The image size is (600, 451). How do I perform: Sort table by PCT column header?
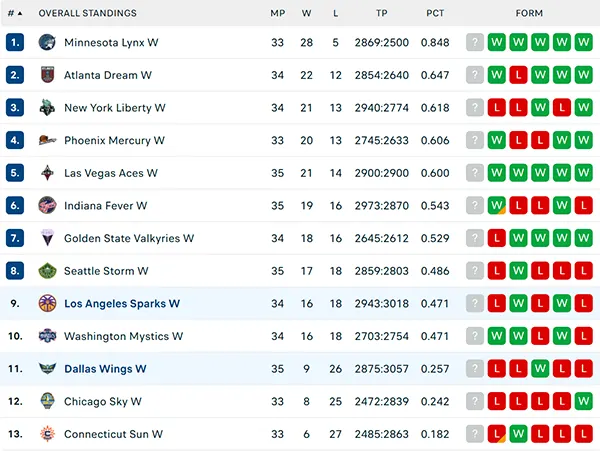(435, 13)
